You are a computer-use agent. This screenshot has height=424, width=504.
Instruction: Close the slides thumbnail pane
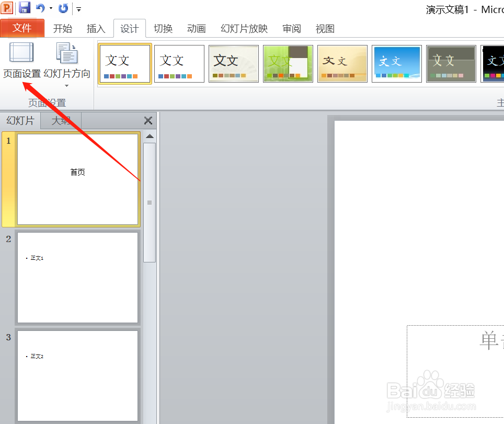pyautogui.click(x=148, y=121)
